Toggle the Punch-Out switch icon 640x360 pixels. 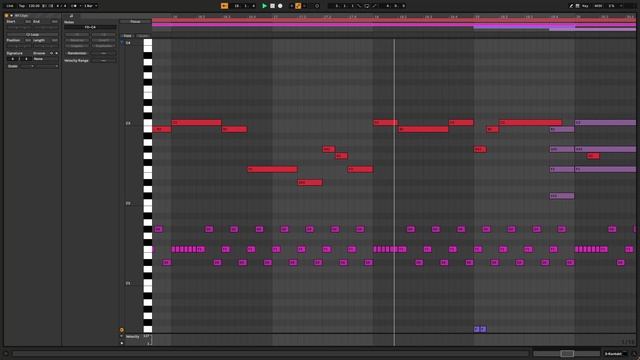click(374, 6)
